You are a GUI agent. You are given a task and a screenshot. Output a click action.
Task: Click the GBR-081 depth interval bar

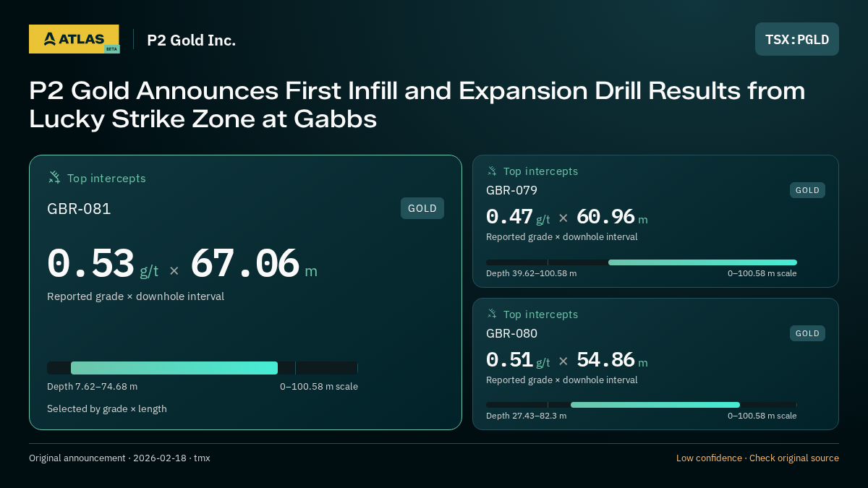click(174, 367)
